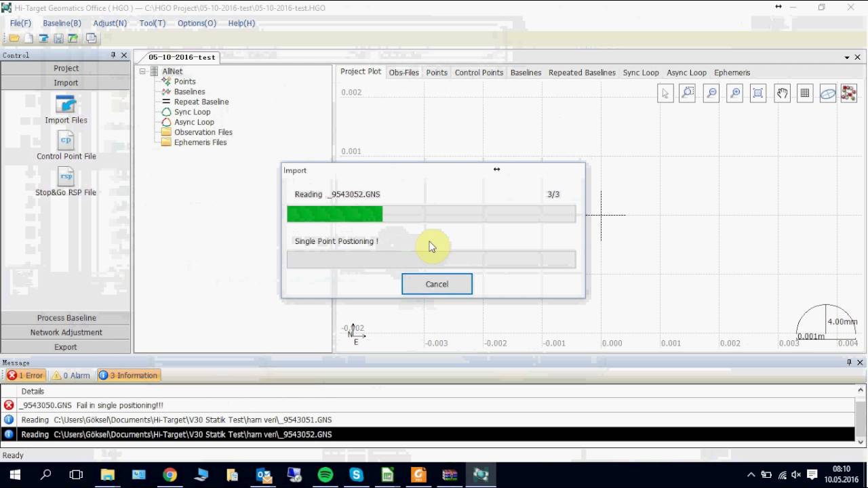Switch to the Points tab

pyautogui.click(x=437, y=73)
